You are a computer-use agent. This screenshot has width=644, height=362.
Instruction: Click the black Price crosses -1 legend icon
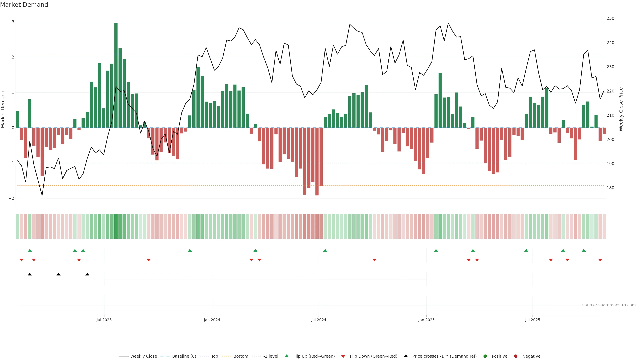click(x=406, y=356)
